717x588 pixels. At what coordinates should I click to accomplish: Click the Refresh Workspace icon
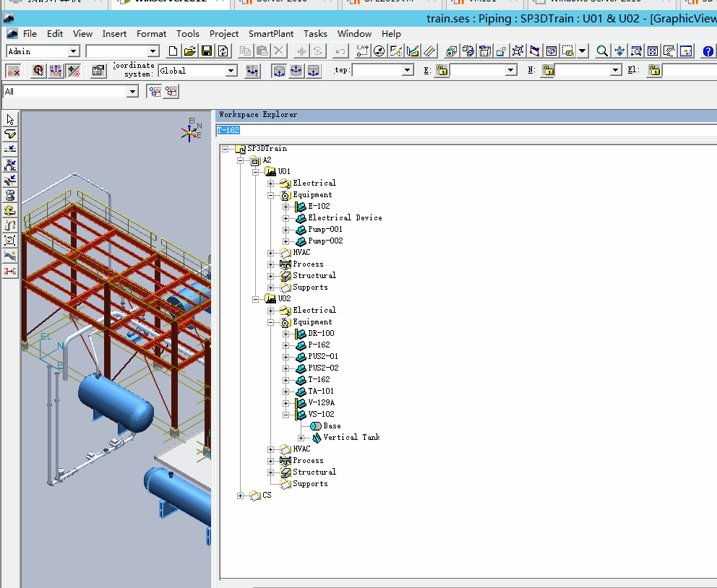(x=223, y=51)
